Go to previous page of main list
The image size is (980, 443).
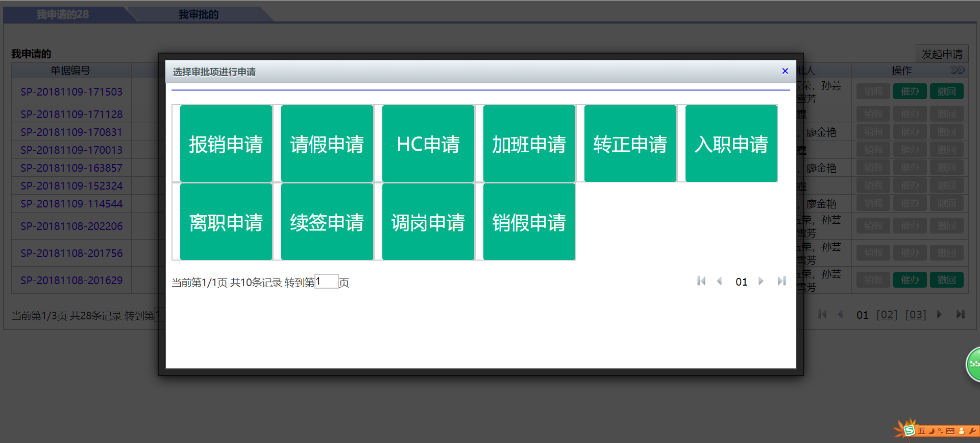(841, 314)
